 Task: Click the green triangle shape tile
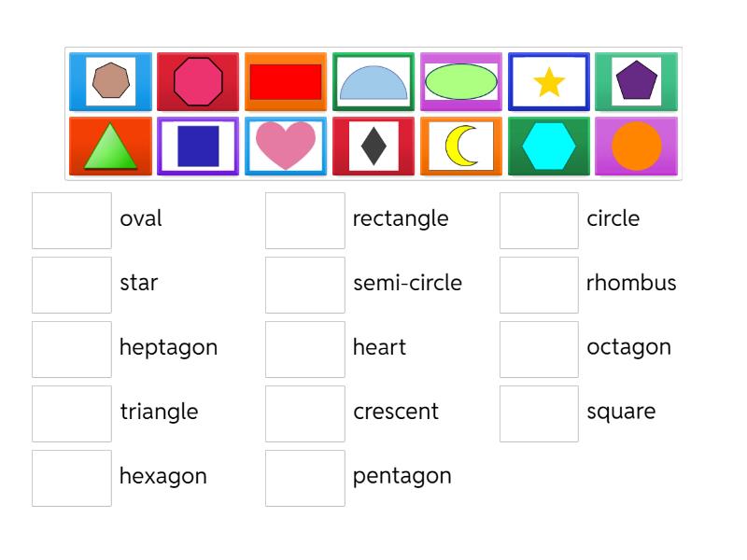(x=109, y=147)
